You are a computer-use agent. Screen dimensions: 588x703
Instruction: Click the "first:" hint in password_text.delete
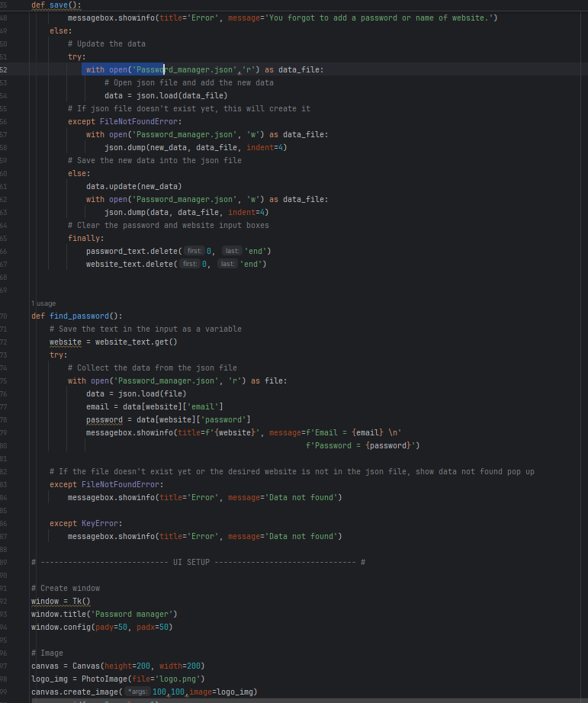pos(194,251)
